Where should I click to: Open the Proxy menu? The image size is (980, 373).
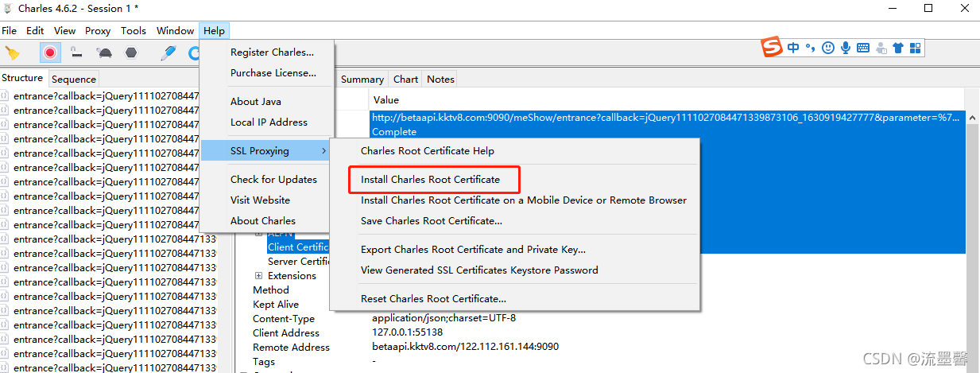98,31
